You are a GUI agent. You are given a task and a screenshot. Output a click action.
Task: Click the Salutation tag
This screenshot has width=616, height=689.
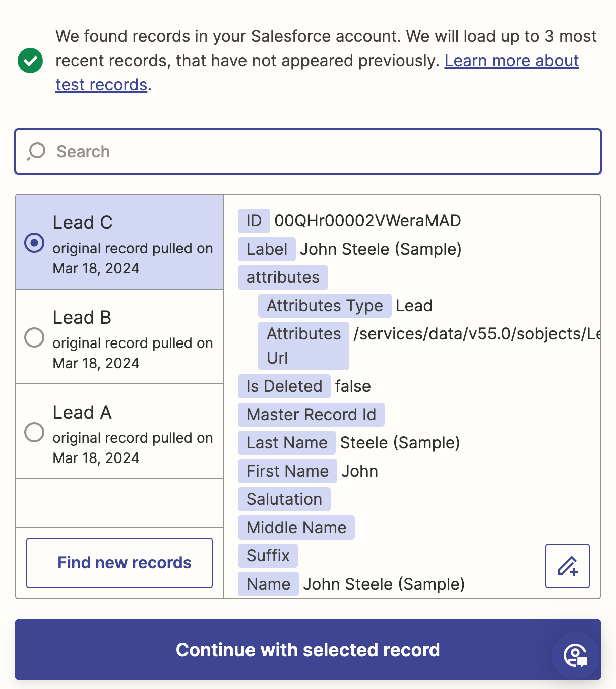[x=284, y=499]
